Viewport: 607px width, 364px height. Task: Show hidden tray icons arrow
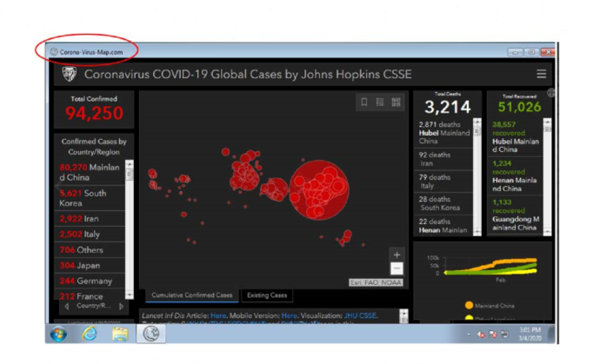coord(469,334)
